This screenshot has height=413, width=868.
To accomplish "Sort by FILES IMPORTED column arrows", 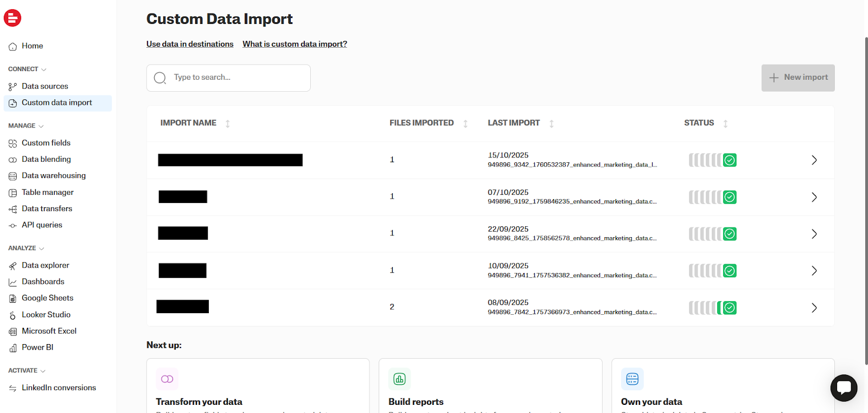I will coord(465,124).
